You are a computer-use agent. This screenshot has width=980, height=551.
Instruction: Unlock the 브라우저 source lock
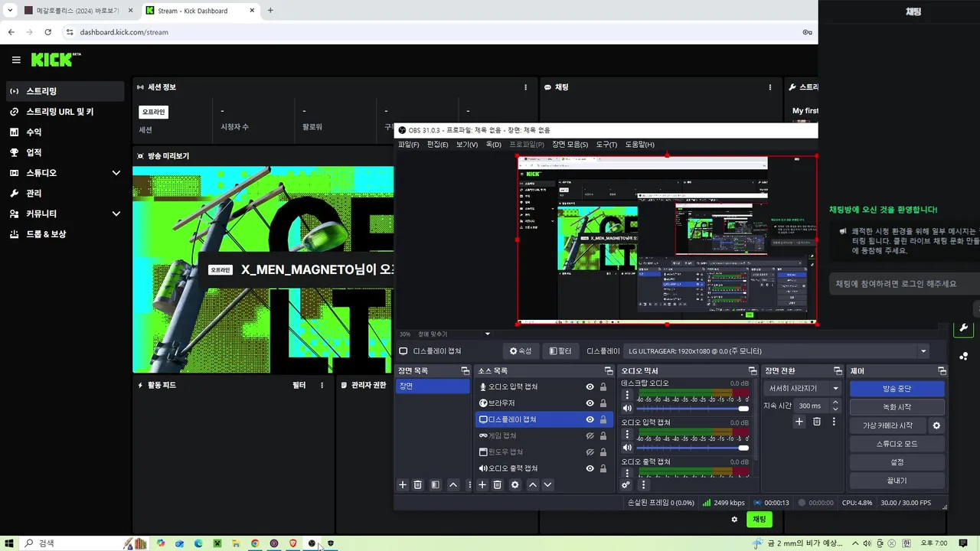603,403
